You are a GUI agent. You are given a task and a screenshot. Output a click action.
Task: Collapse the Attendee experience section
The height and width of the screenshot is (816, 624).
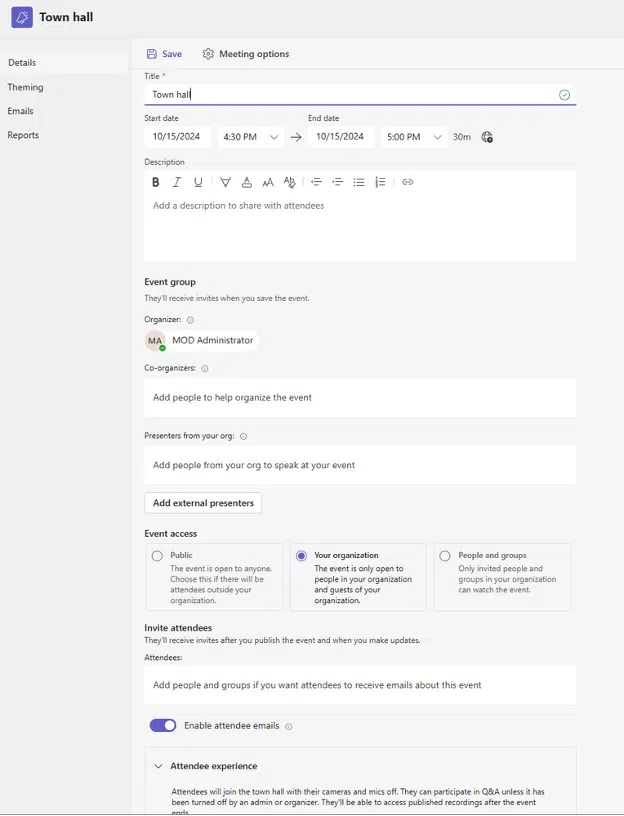[158, 766]
